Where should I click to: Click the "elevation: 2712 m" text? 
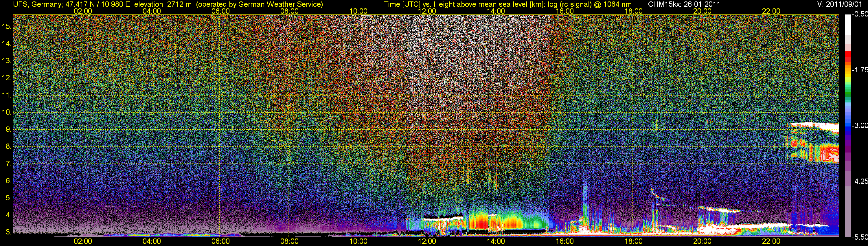point(163,4)
